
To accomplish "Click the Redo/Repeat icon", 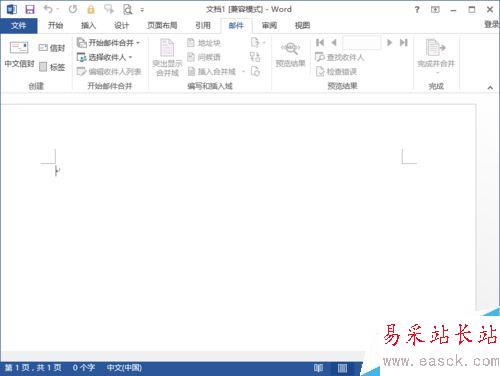I will tap(73, 9).
